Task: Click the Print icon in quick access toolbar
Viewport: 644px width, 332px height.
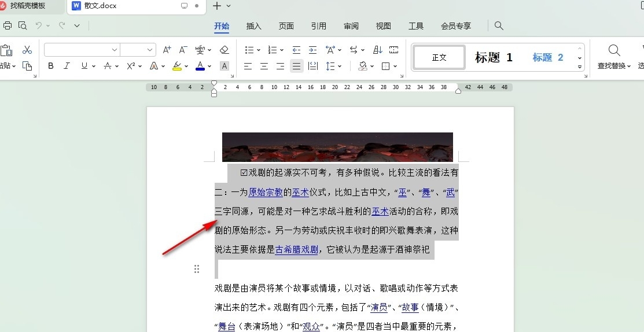Action: click(x=8, y=26)
